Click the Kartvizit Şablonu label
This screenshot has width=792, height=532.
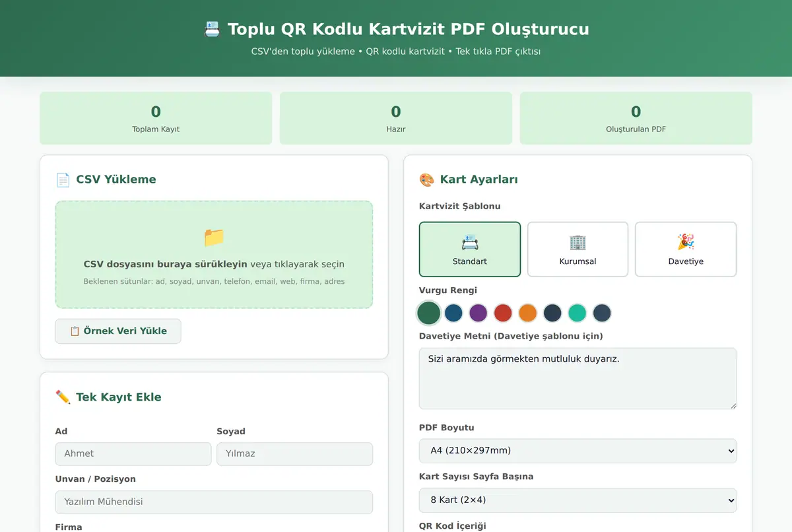point(460,206)
